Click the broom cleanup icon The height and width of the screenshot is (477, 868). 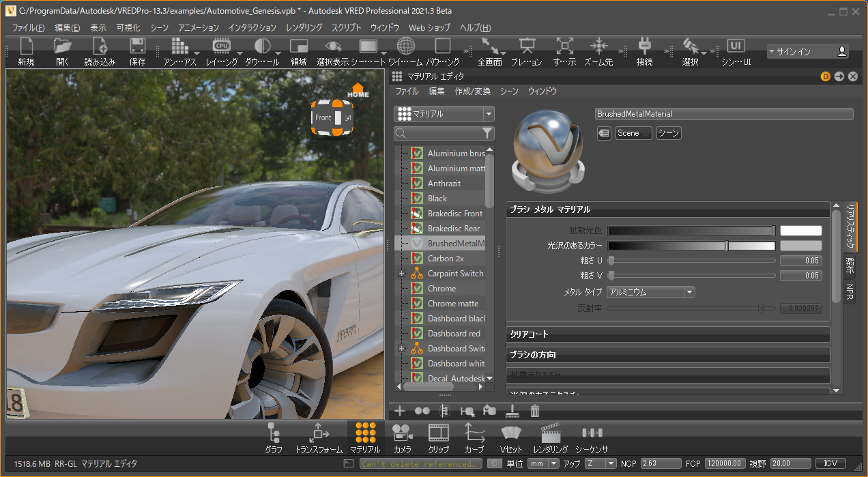[512, 411]
